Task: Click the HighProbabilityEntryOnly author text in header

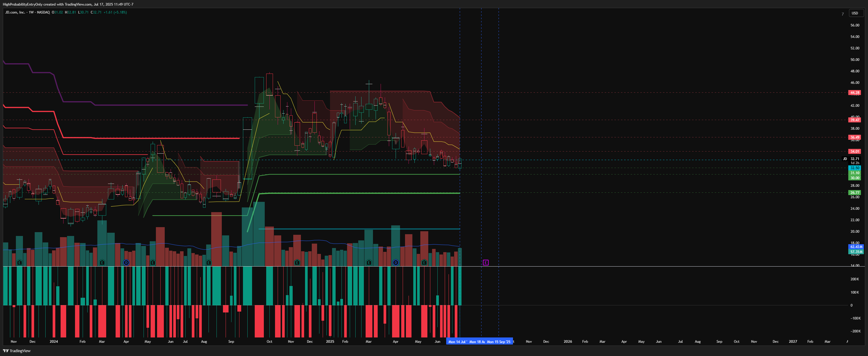Action: [x=23, y=4]
